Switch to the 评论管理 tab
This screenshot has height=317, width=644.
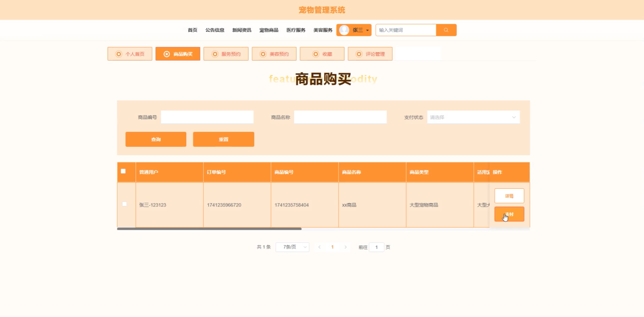point(370,54)
